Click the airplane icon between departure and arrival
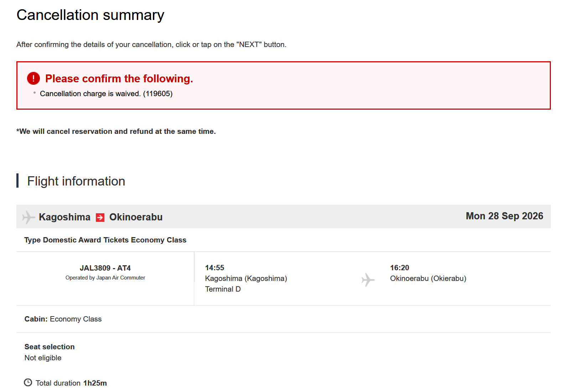 (368, 280)
